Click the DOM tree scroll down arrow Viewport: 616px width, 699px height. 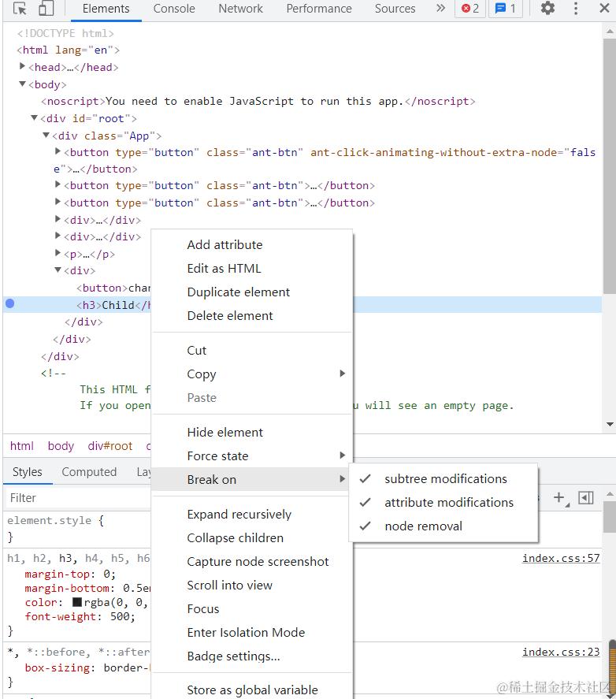(x=610, y=425)
